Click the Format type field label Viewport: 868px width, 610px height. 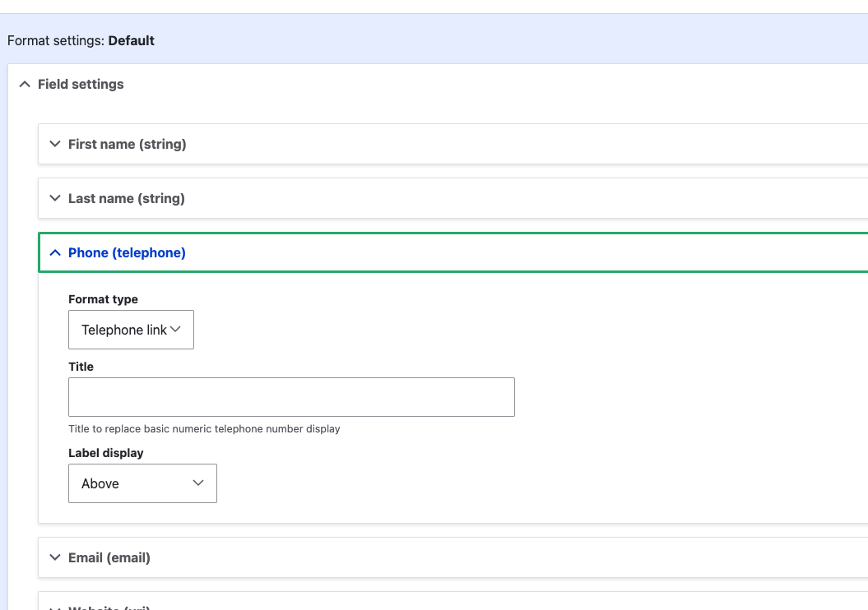pyautogui.click(x=103, y=299)
